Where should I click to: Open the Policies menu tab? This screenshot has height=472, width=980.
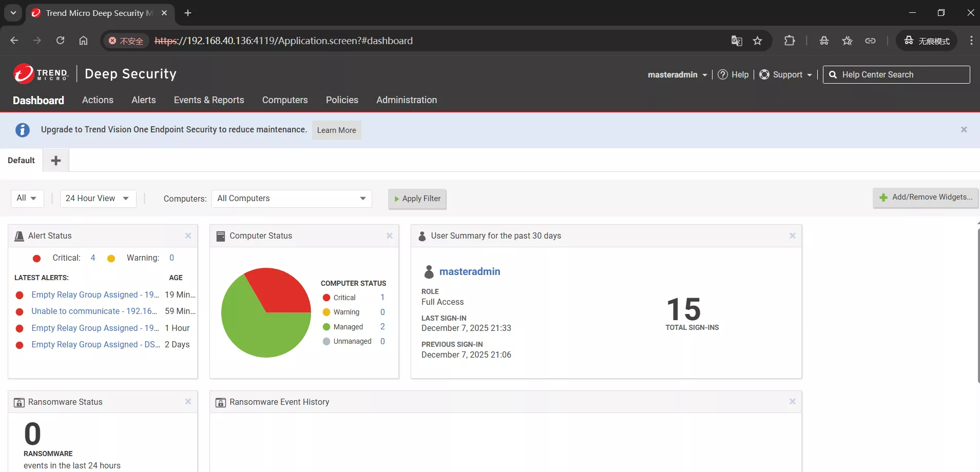pyautogui.click(x=342, y=100)
